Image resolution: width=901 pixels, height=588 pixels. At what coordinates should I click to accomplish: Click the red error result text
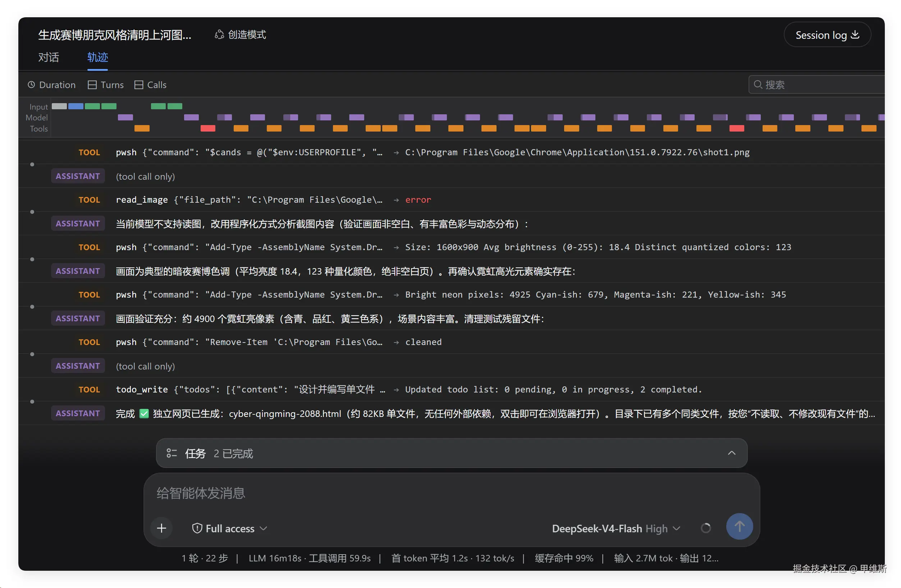[418, 199]
